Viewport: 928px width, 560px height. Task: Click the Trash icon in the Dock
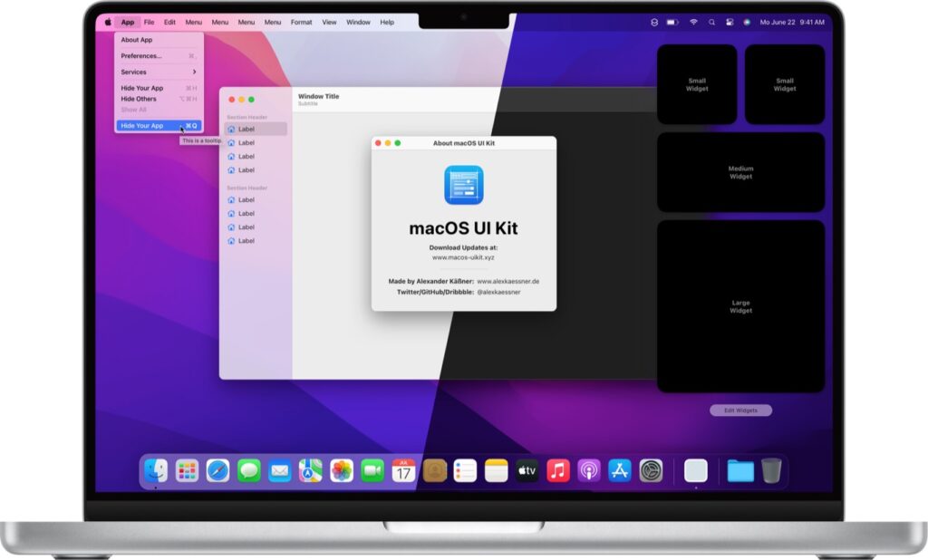click(770, 469)
